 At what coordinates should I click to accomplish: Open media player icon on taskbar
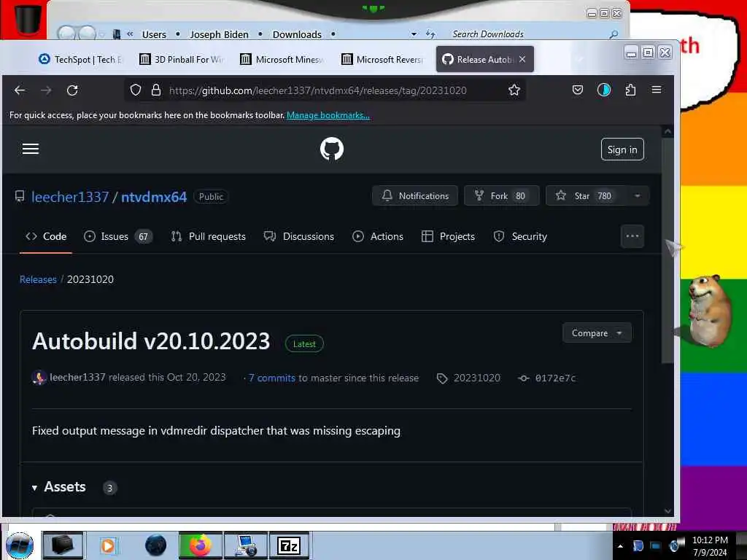coord(108,545)
